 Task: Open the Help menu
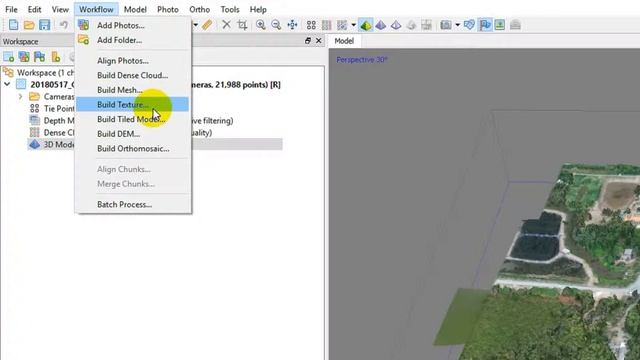[258, 9]
